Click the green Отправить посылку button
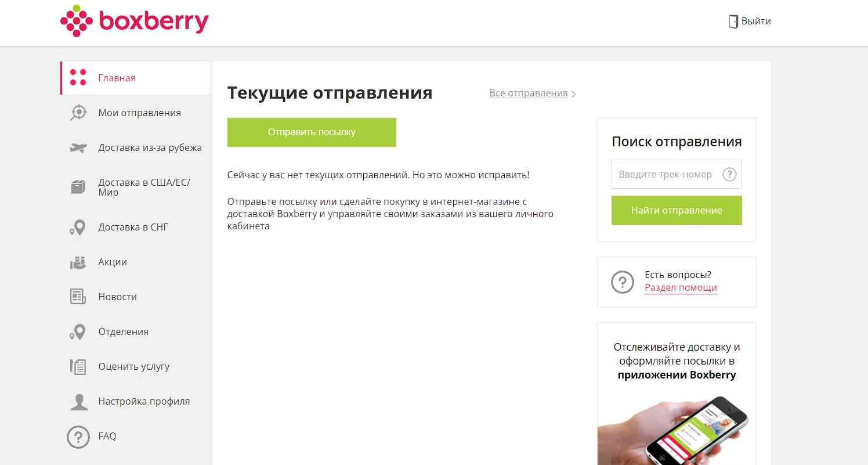This screenshot has height=465, width=868. click(x=312, y=132)
